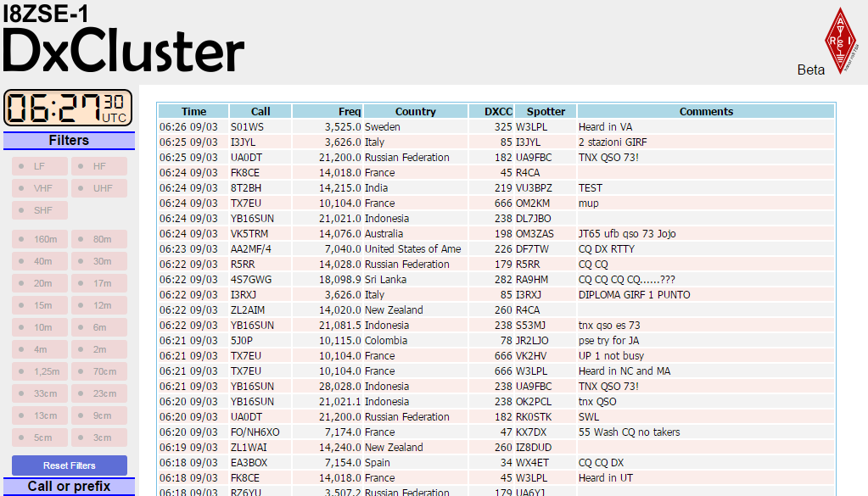Click frequency 18,098.9 for Sri Lanka
This screenshot has width=868, height=496.
click(x=340, y=280)
